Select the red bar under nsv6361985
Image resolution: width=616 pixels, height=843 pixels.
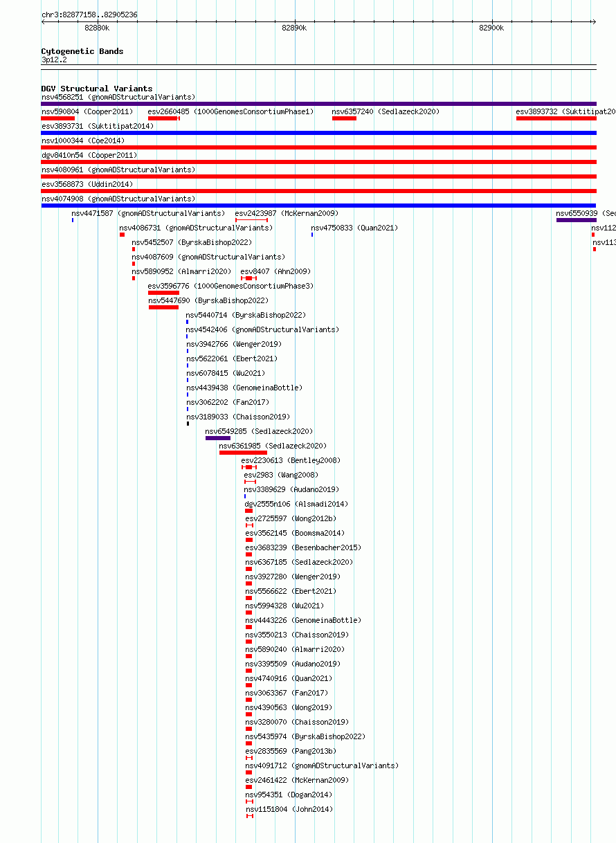point(243,453)
